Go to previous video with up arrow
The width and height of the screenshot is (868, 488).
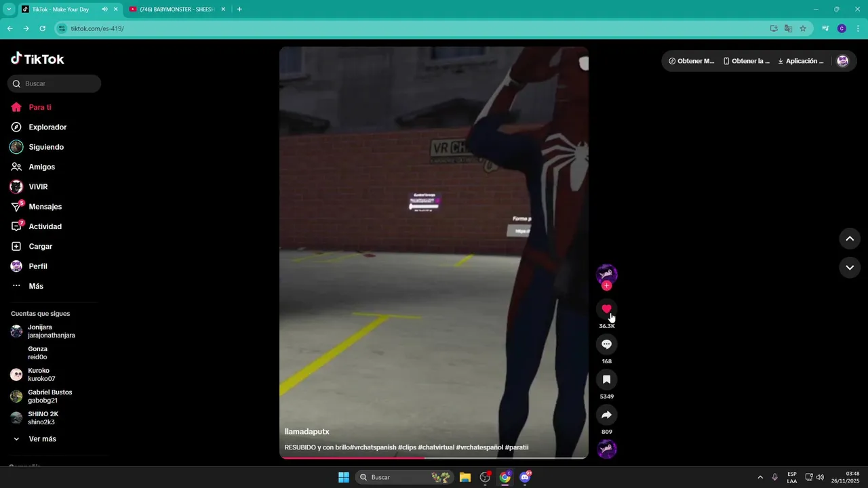point(850,239)
